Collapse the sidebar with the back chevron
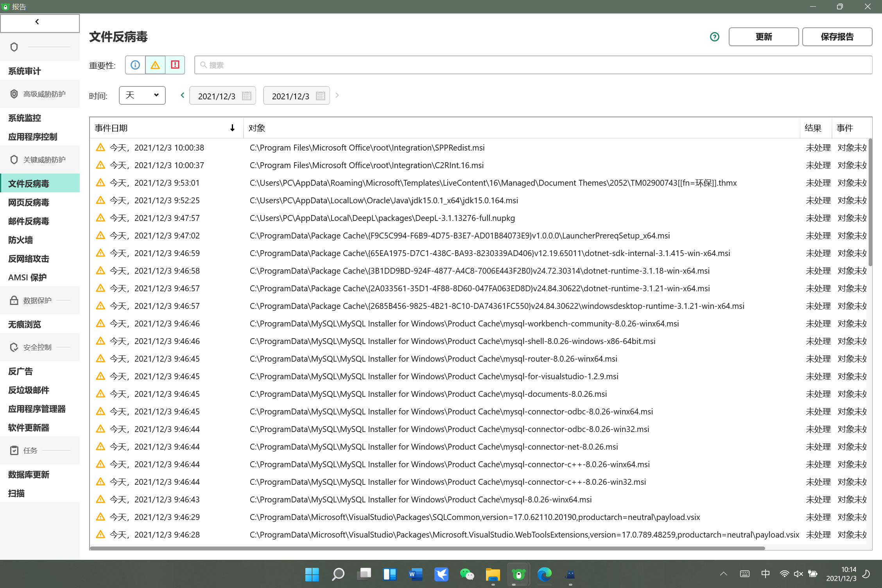Screen dimensions: 882x588 (40, 23)
